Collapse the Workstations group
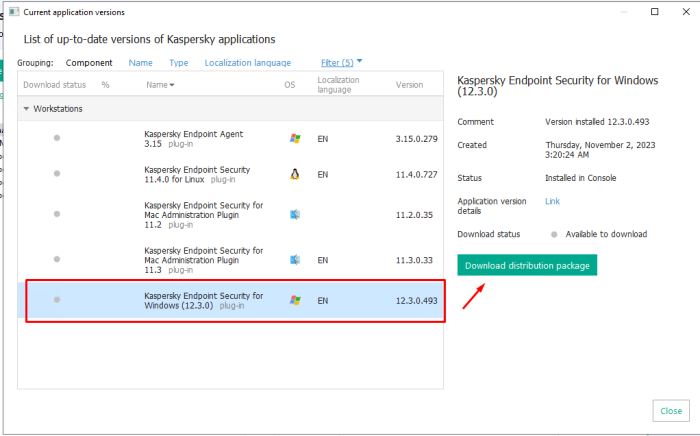 27,108
